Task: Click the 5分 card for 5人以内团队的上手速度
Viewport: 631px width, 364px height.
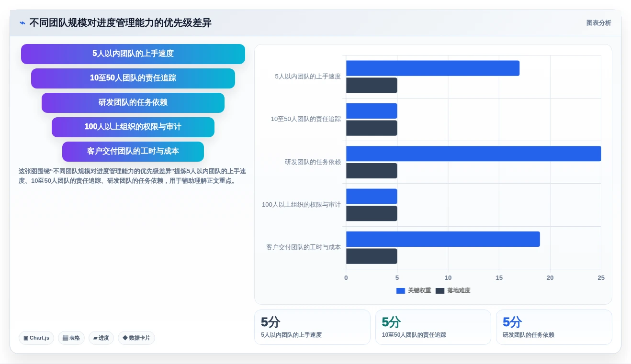Action: [312, 327]
